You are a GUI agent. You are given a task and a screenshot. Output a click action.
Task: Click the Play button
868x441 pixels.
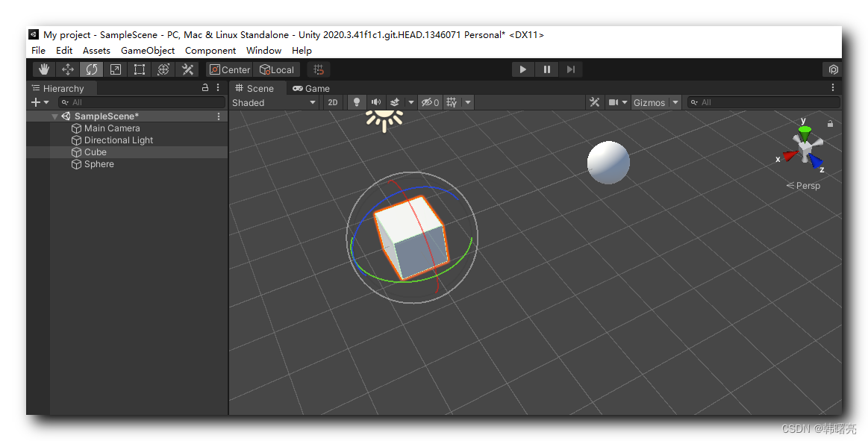pyautogui.click(x=522, y=69)
